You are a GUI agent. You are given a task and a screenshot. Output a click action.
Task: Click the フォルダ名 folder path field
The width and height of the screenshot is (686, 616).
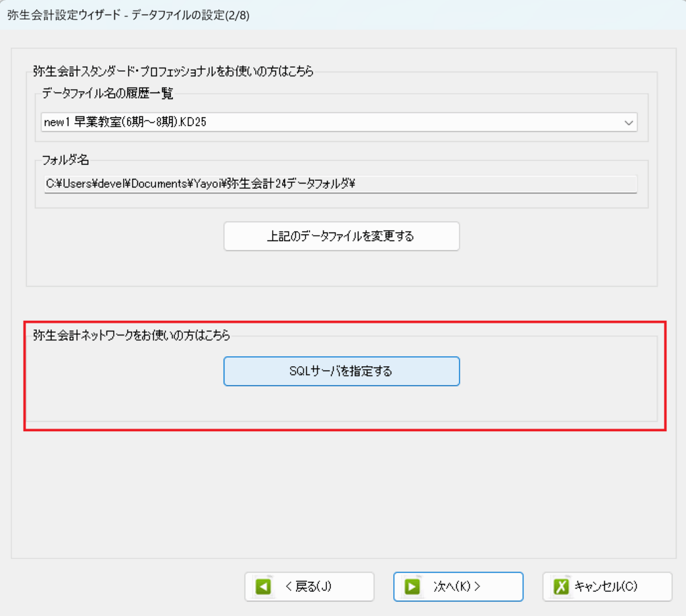[340, 184]
